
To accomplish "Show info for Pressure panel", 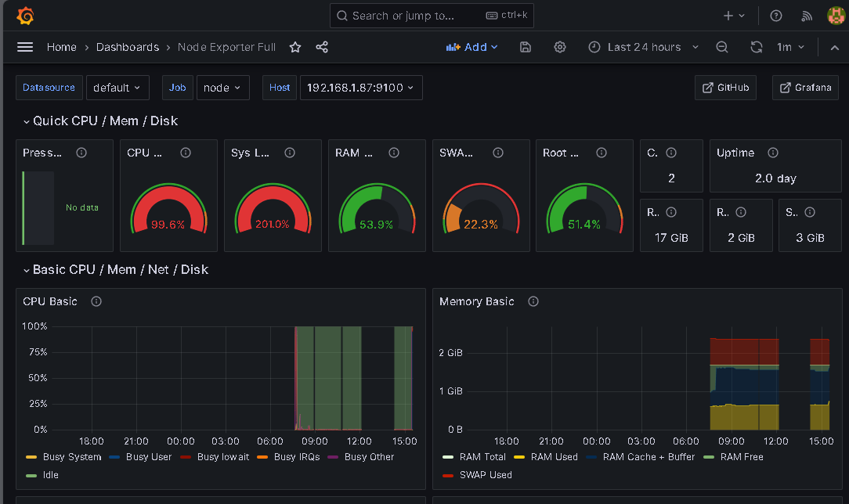I will (x=81, y=153).
